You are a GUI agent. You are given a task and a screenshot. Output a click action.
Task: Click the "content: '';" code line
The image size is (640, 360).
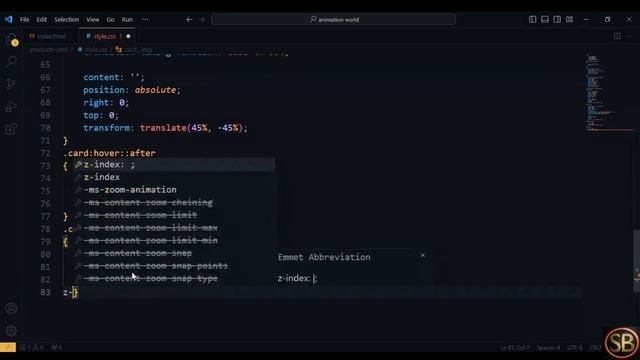click(x=114, y=77)
